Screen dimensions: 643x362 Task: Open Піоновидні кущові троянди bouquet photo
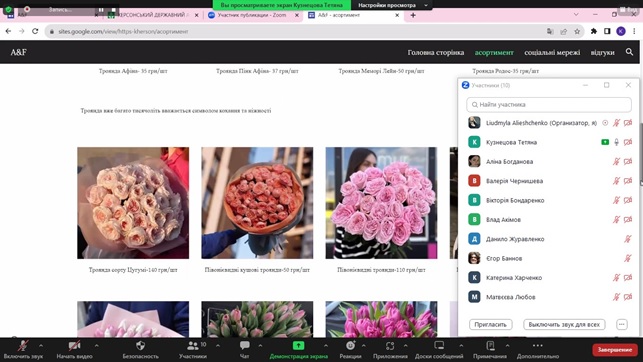click(x=257, y=203)
